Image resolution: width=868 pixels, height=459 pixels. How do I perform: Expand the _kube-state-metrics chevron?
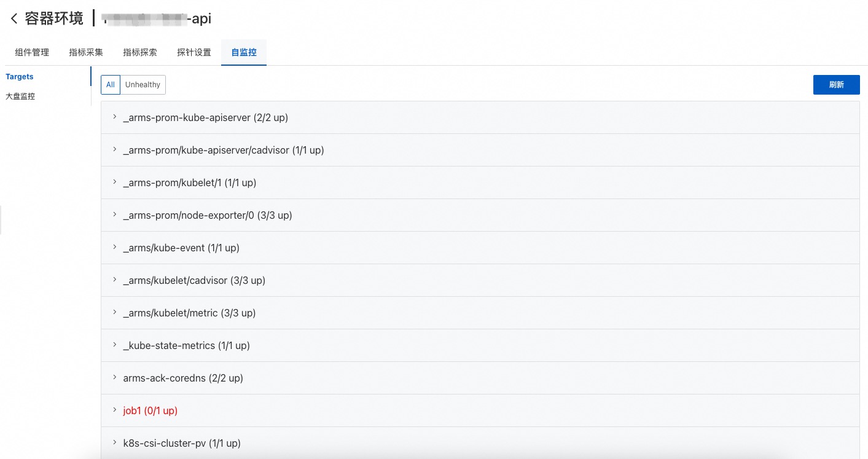tap(115, 345)
